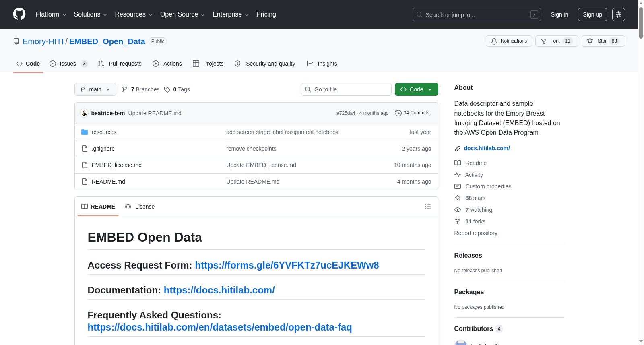Open the Pull requests tab
The height and width of the screenshot is (345, 644).
(120, 64)
